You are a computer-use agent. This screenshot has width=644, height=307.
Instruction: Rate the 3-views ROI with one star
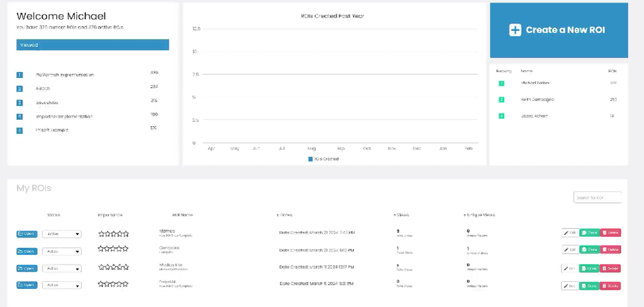pyautogui.click(x=101, y=234)
